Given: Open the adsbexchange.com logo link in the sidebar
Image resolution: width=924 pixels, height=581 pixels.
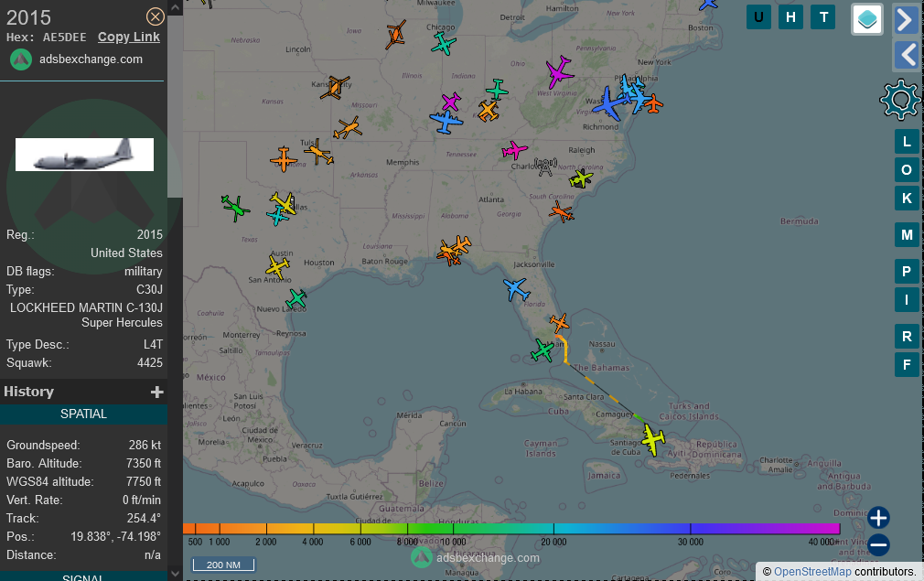Looking at the screenshot, I should [x=76, y=59].
